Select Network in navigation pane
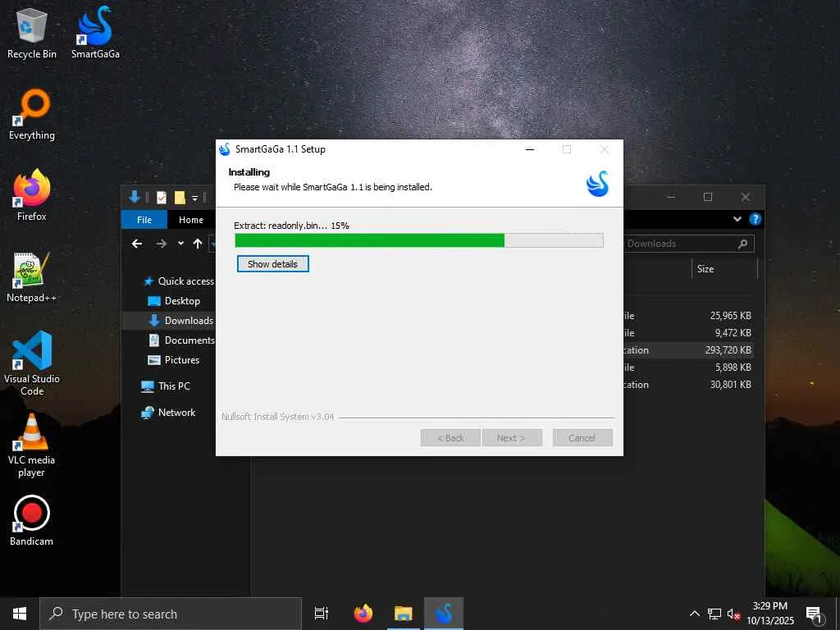Viewport: 840px width, 630px height. 168,413
